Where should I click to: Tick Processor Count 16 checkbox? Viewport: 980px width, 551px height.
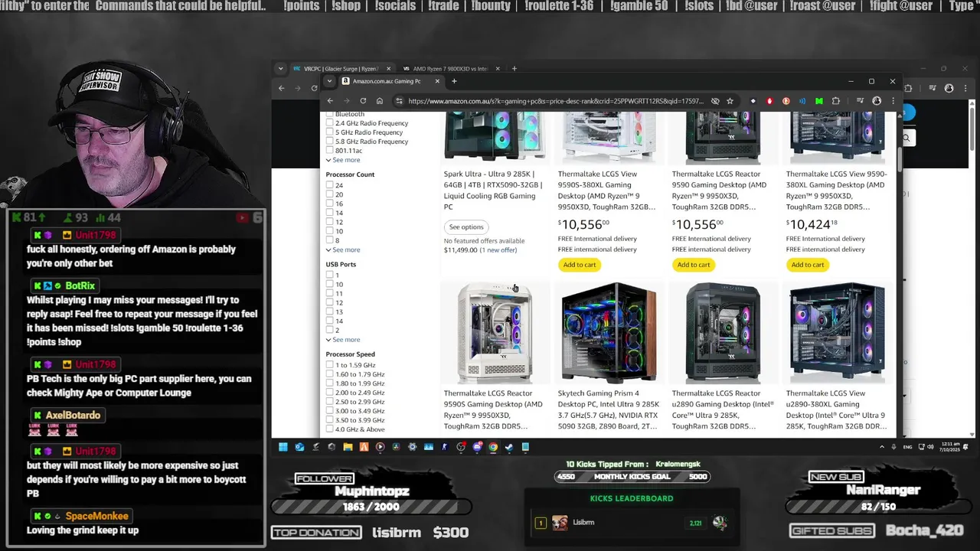(330, 204)
